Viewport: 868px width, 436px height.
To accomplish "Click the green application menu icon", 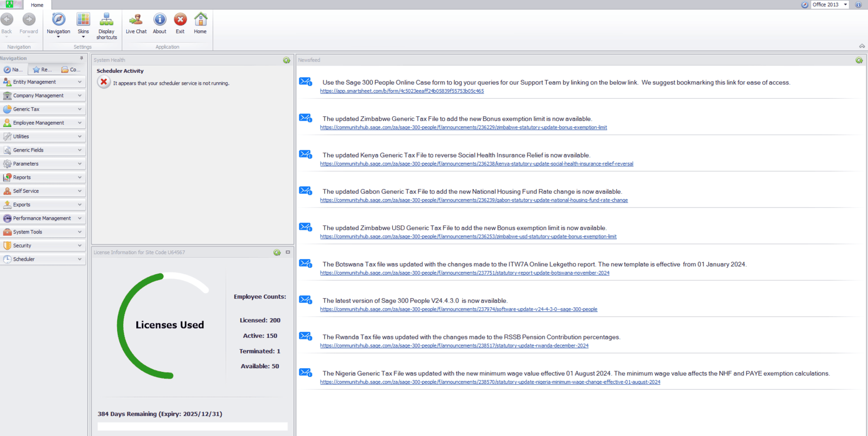I will [9, 4].
